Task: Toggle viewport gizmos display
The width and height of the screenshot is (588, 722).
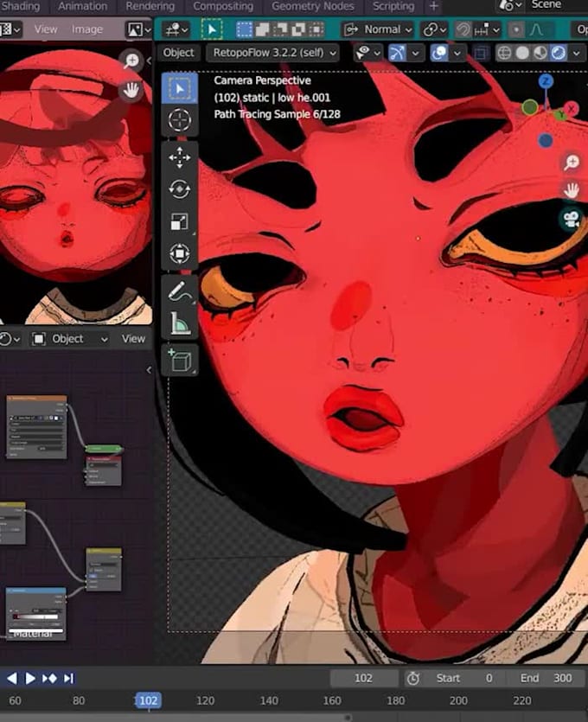Action: [x=397, y=53]
